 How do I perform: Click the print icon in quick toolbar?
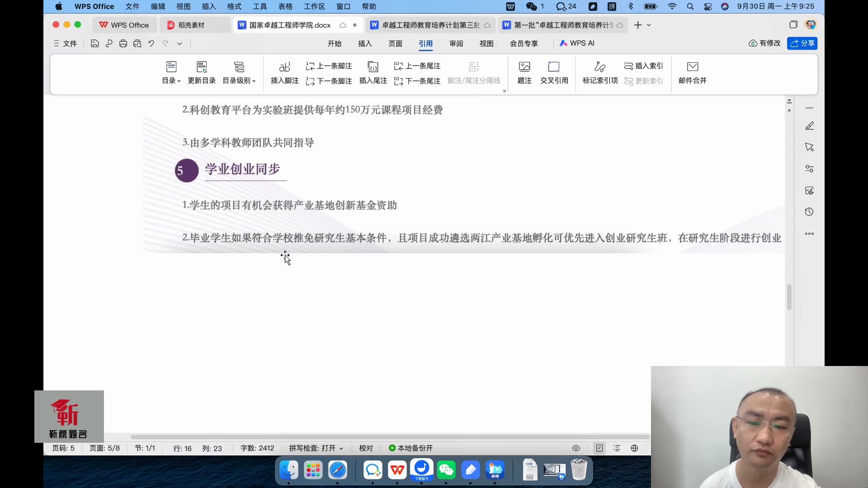[123, 43]
